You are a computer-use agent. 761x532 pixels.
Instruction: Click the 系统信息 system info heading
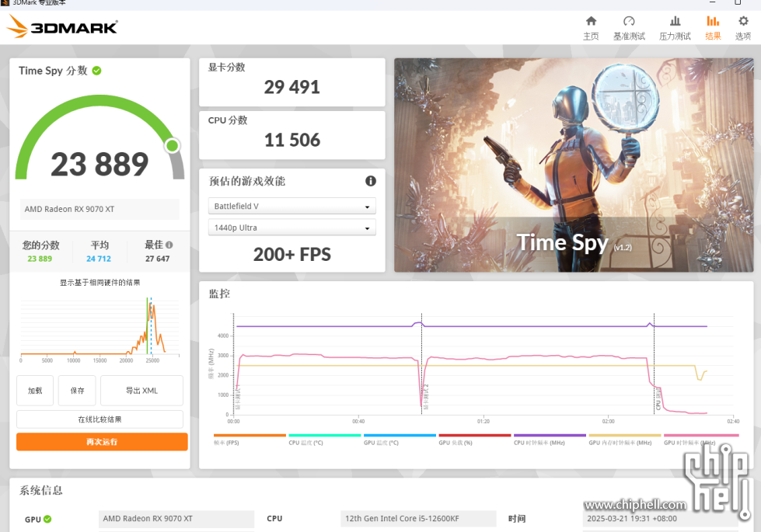(x=40, y=490)
